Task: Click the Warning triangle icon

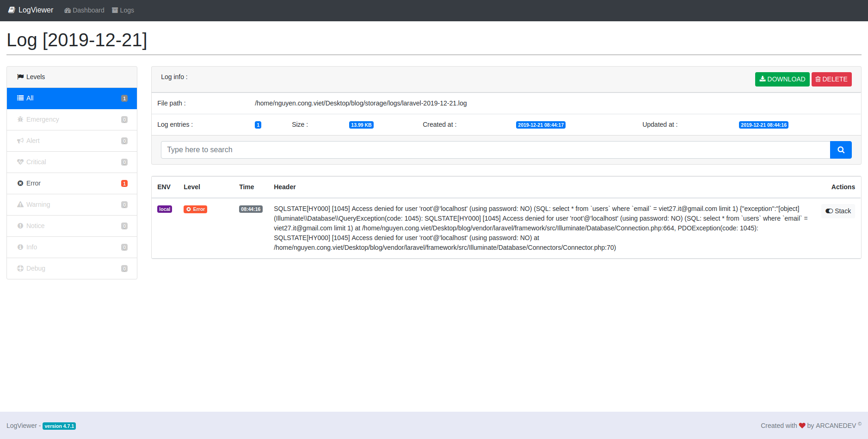Action: [x=20, y=204]
